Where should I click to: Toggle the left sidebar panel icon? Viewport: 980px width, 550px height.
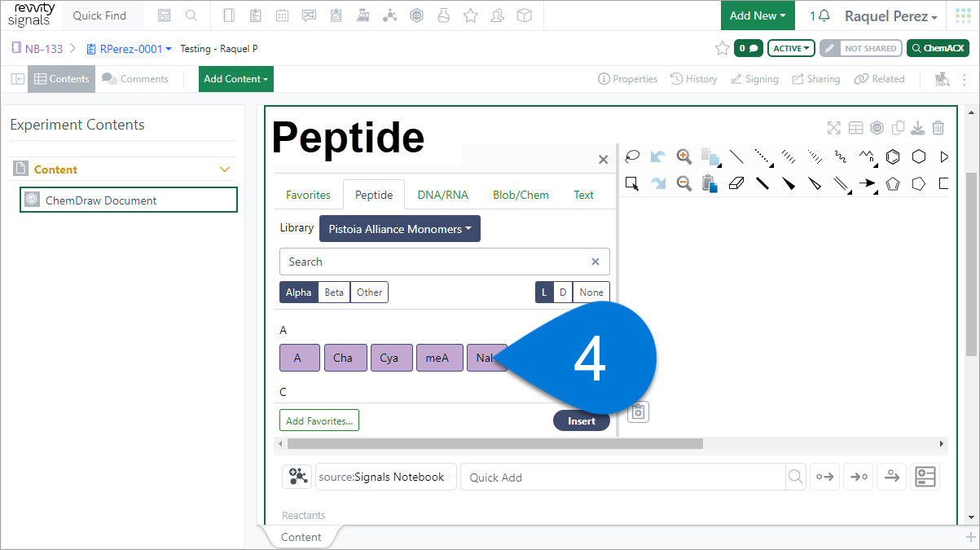[17, 79]
